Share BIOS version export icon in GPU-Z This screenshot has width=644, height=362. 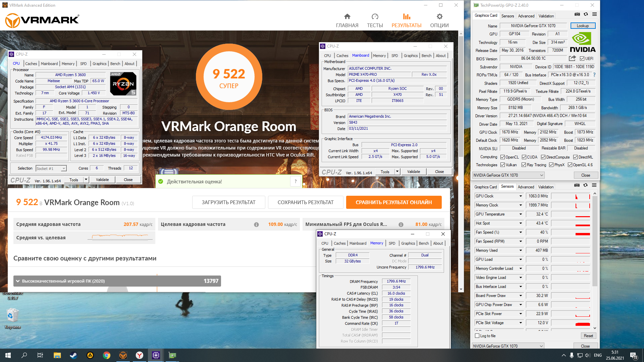(x=572, y=58)
